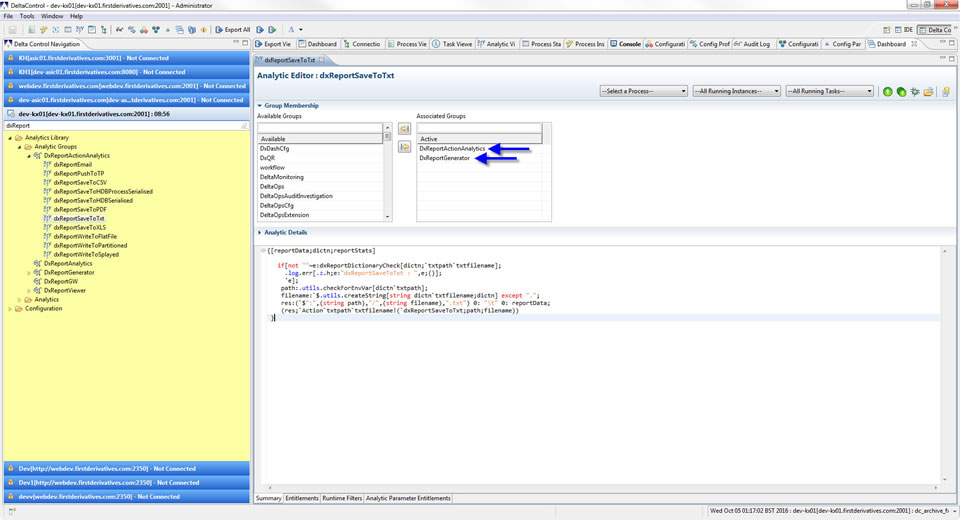Click the blue shield toolbar icon

click(x=192, y=29)
